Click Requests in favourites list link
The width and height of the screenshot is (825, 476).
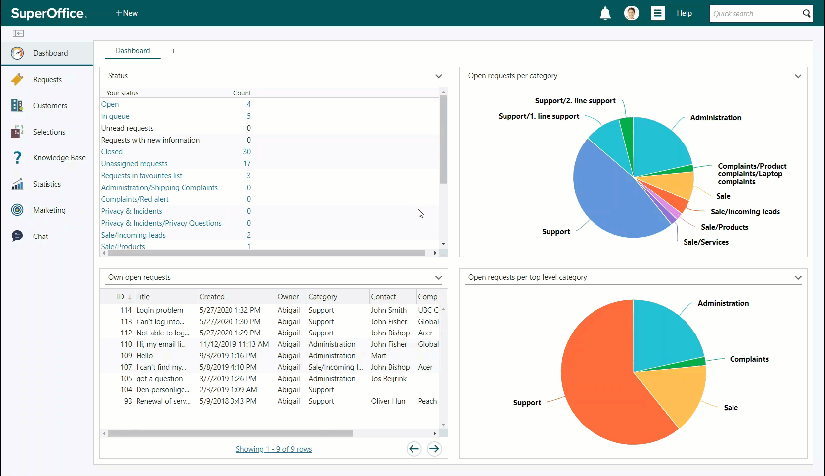click(142, 176)
